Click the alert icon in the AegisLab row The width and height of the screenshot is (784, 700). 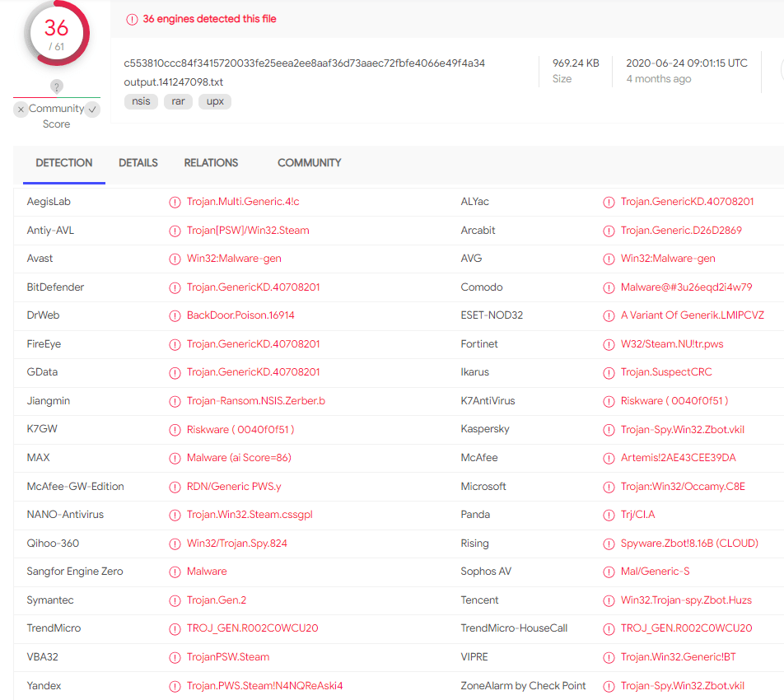pos(175,203)
